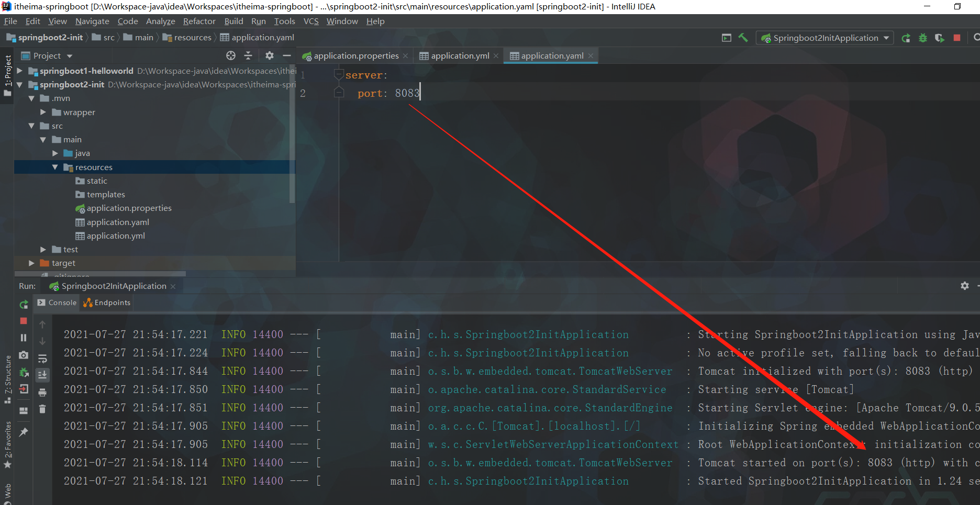Run with coverage shield icon
This screenshot has width=980, height=505.
[x=940, y=38]
